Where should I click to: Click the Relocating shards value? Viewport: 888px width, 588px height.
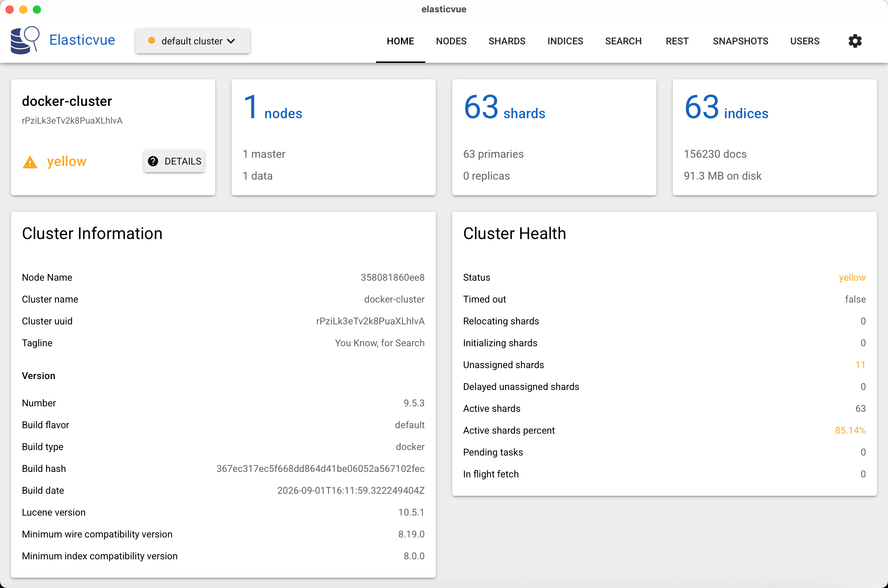click(863, 321)
